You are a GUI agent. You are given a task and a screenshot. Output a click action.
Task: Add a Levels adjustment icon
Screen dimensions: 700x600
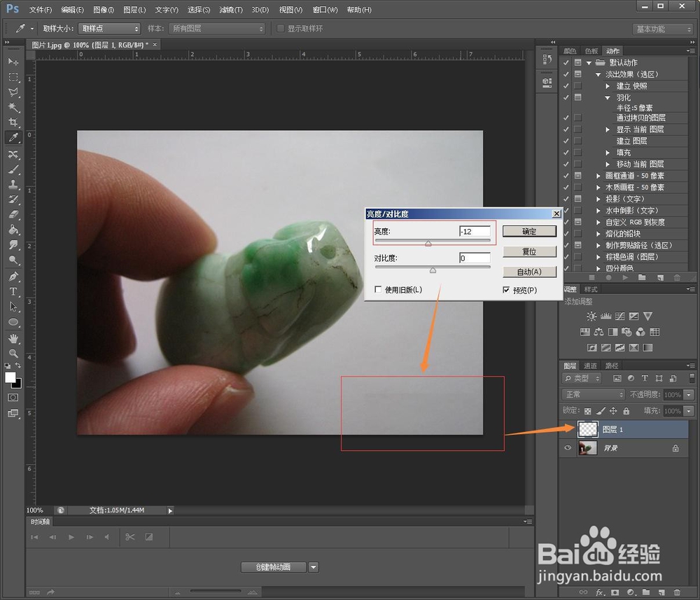pos(605,316)
